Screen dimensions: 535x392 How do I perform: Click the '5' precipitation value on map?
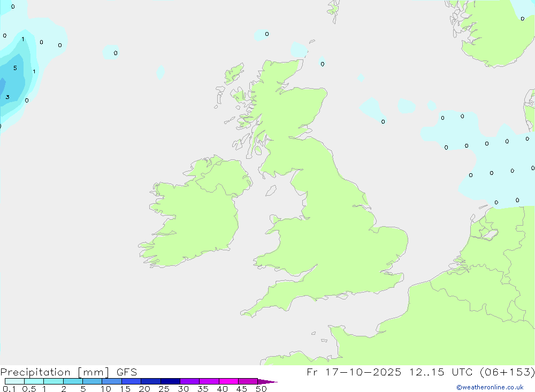pos(15,68)
